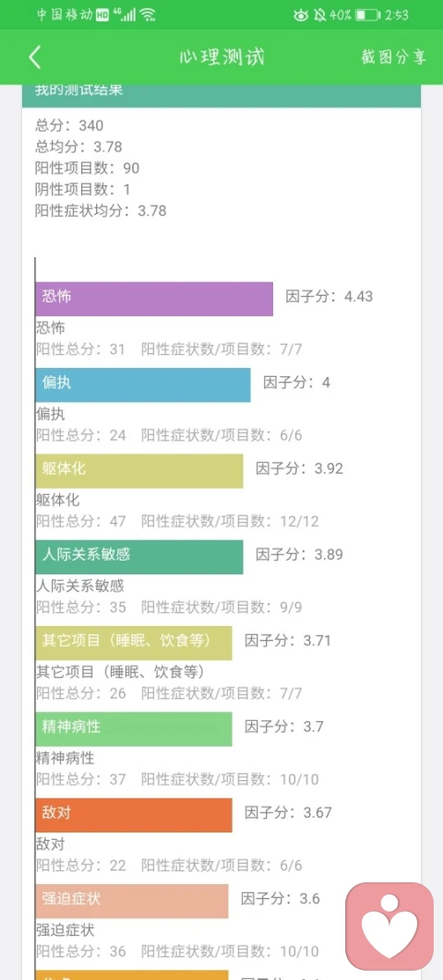This screenshot has width=443, height=980.
Task: Select the blue 偏执 factor bar
Action: 143,384
